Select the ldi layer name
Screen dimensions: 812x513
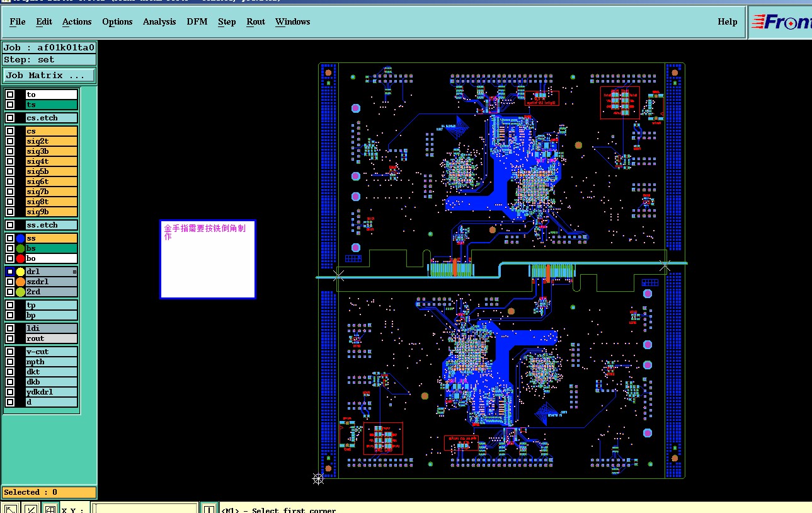(x=51, y=328)
